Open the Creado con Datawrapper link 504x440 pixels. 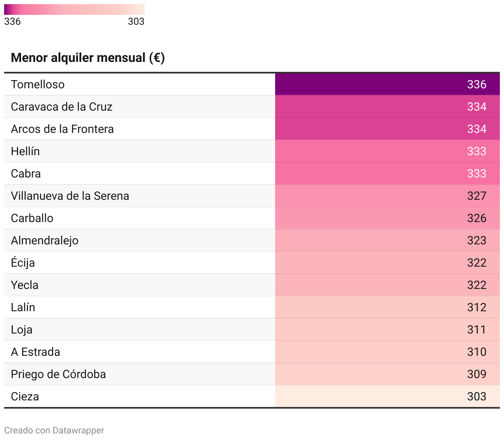(54, 431)
